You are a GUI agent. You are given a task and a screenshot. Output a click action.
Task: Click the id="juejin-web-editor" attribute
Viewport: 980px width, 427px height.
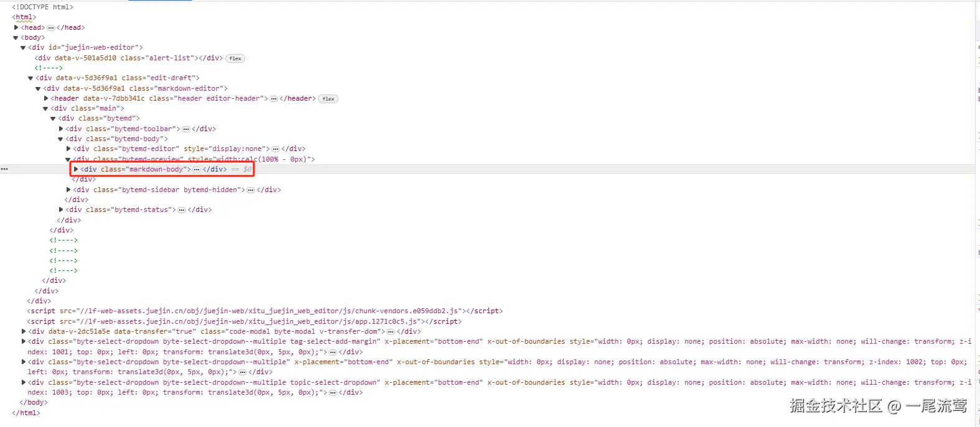(94, 47)
